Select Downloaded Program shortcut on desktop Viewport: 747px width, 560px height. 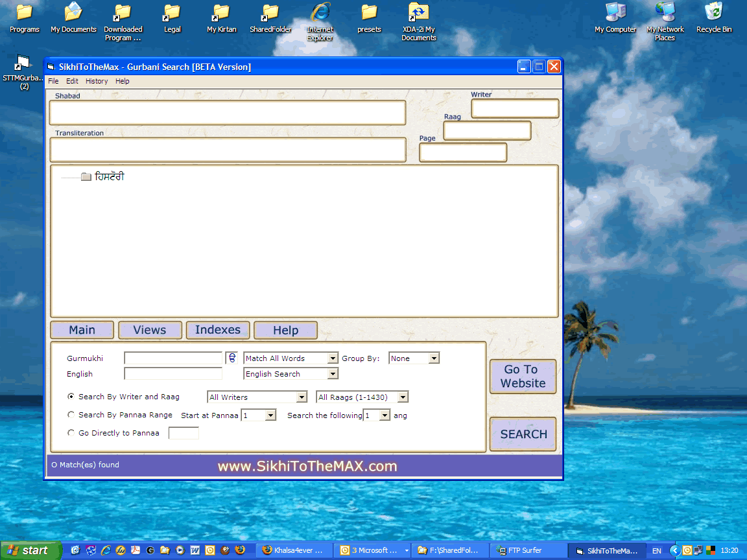[123, 23]
